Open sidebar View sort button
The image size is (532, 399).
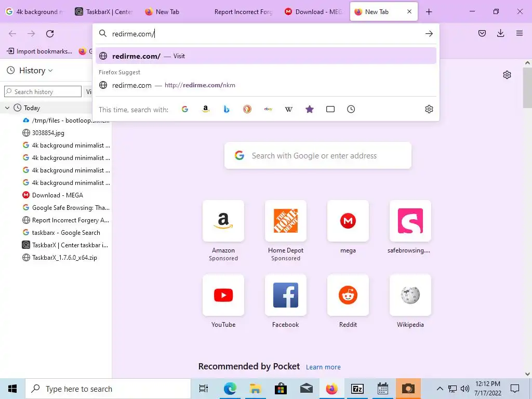[x=88, y=91]
